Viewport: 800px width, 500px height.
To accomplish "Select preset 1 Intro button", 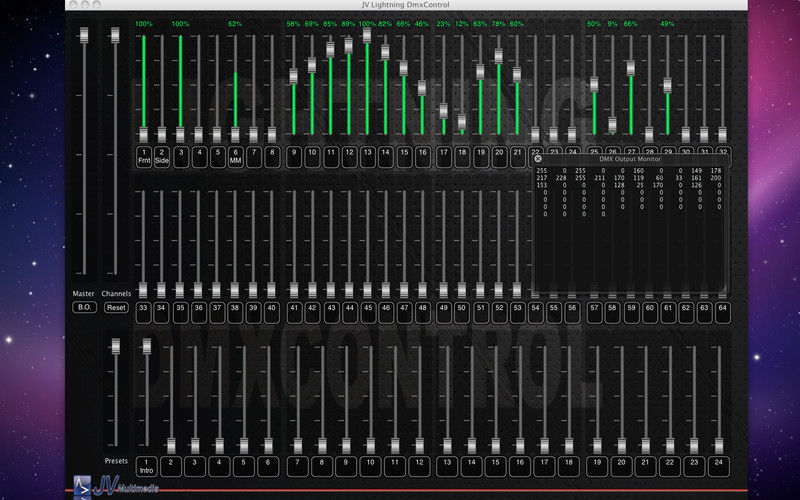I will (146, 466).
